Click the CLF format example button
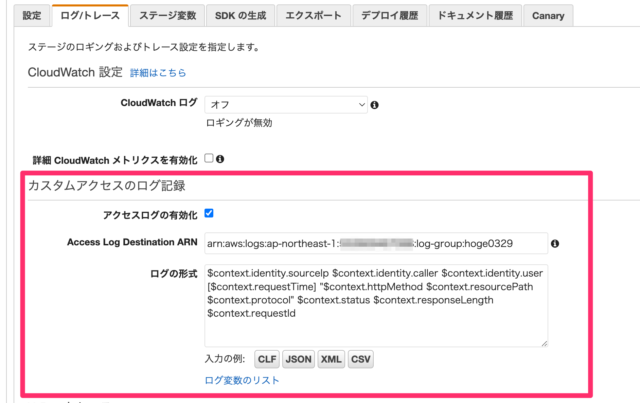 pos(267,359)
